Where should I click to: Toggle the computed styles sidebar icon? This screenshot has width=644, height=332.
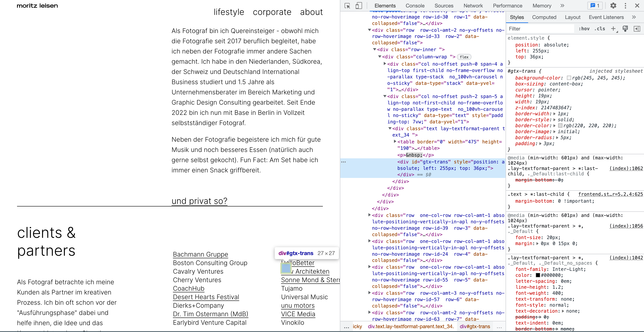[637, 29]
